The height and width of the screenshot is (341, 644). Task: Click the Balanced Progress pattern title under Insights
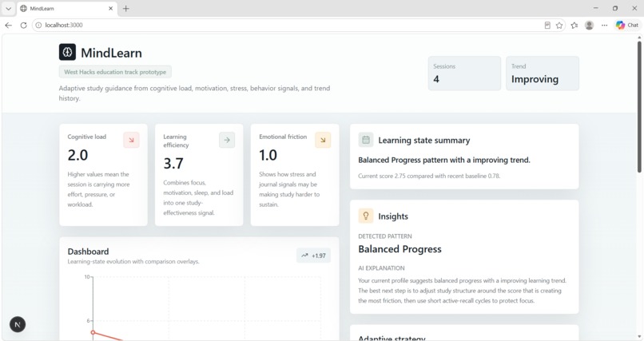tap(400, 249)
